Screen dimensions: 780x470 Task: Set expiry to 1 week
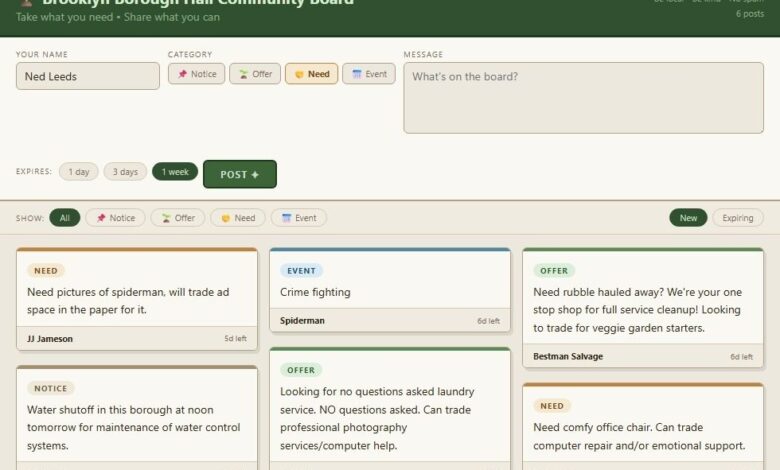[x=175, y=172]
